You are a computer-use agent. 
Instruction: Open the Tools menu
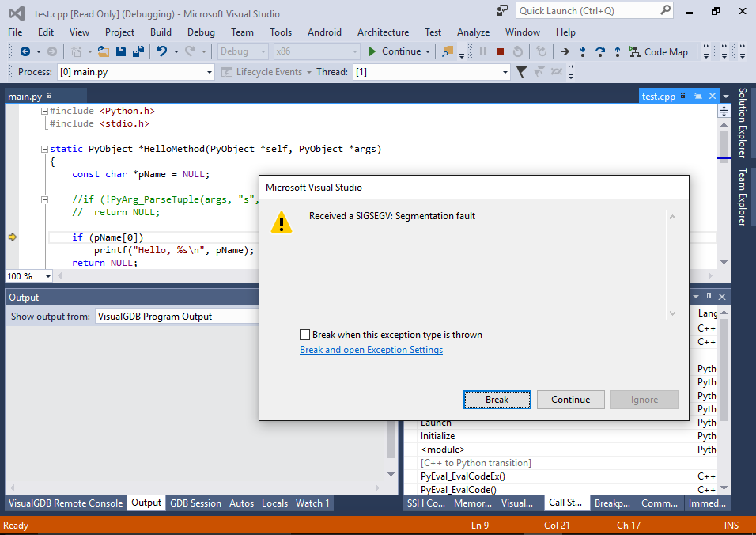point(281,32)
